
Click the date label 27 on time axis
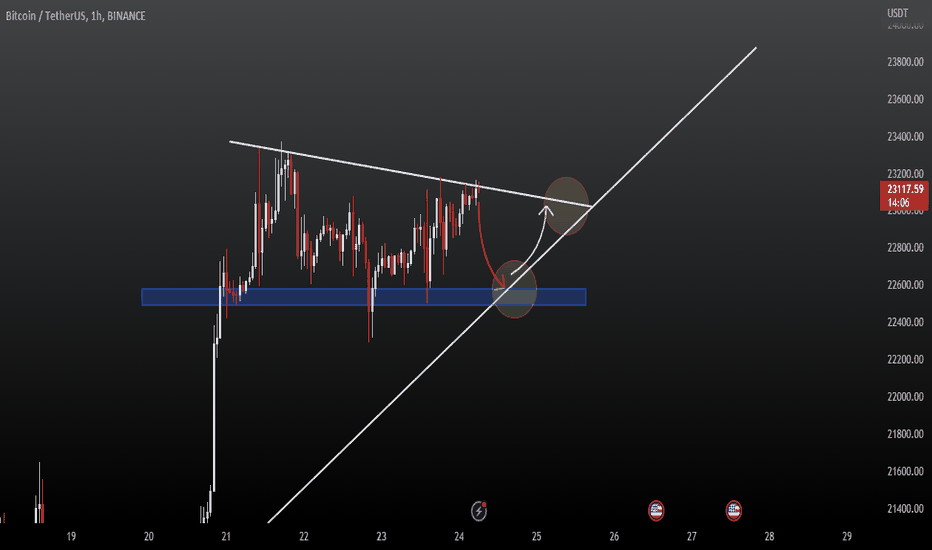click(x=692, y=536)
